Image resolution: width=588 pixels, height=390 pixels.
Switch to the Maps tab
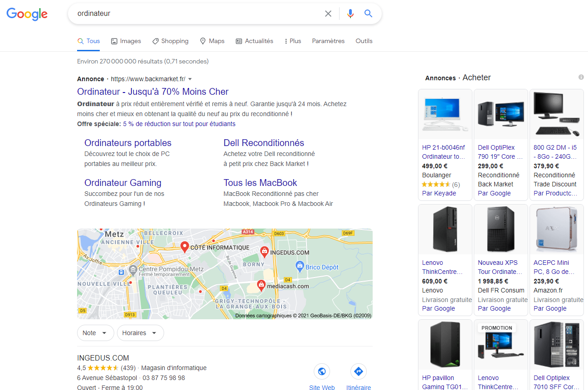point(212,41)
